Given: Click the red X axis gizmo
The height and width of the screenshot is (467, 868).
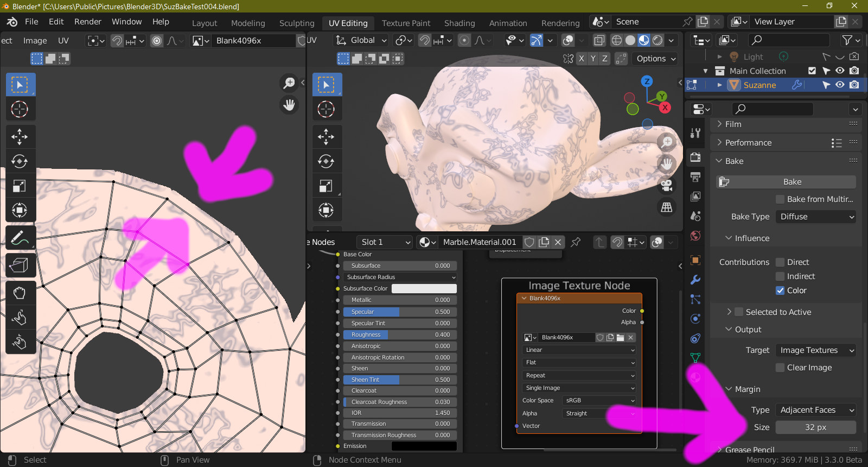Looking at the screenshot, I should click(665, 108).
